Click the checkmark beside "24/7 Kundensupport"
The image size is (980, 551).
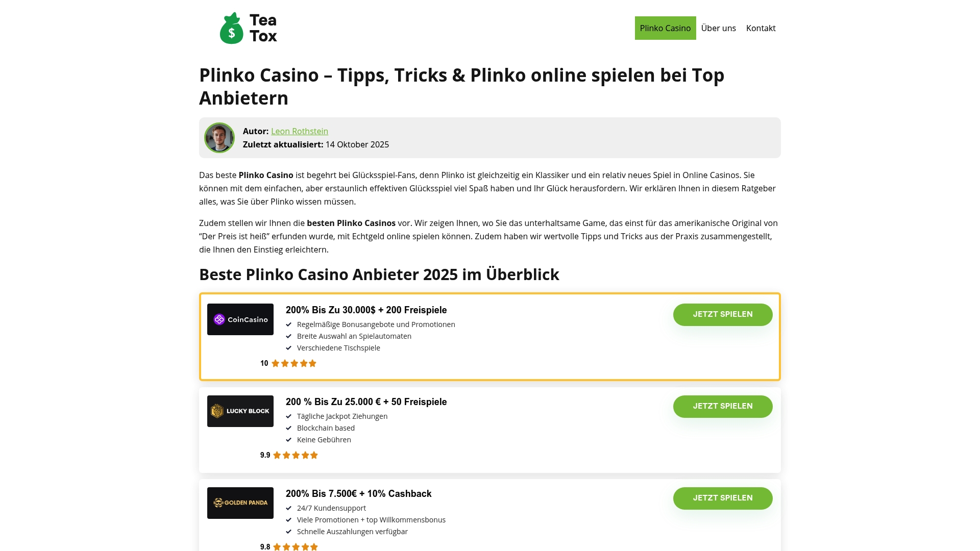coord(289,508)
